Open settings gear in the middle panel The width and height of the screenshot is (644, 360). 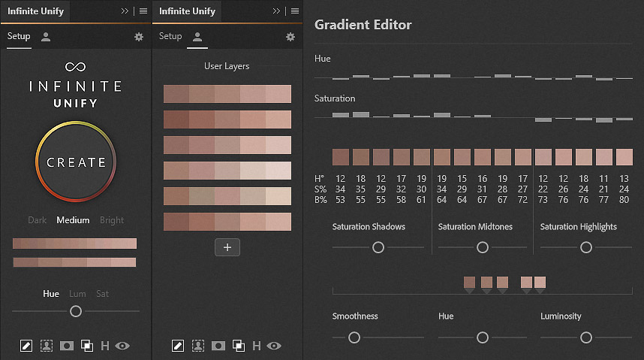(290, 37)
